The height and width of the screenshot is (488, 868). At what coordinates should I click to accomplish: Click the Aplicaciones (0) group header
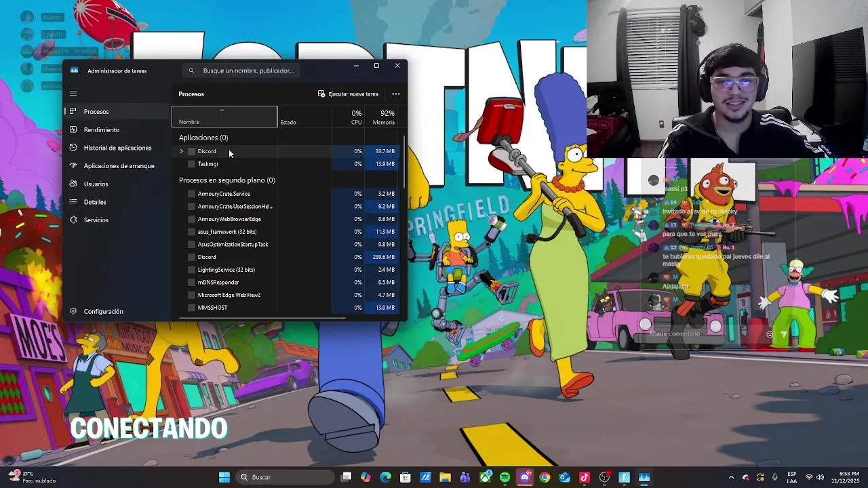coord(203,138)
